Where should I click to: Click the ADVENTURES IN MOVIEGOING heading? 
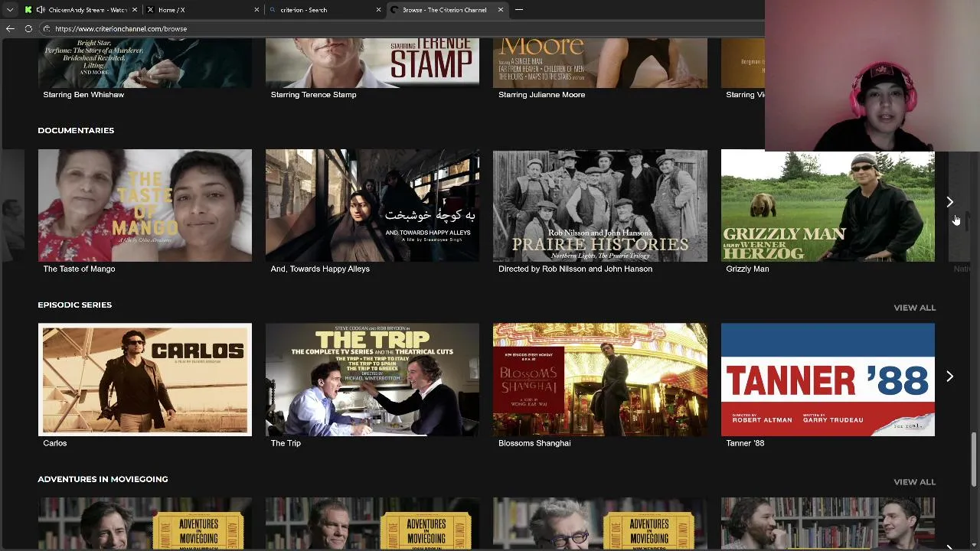[103, 479]
